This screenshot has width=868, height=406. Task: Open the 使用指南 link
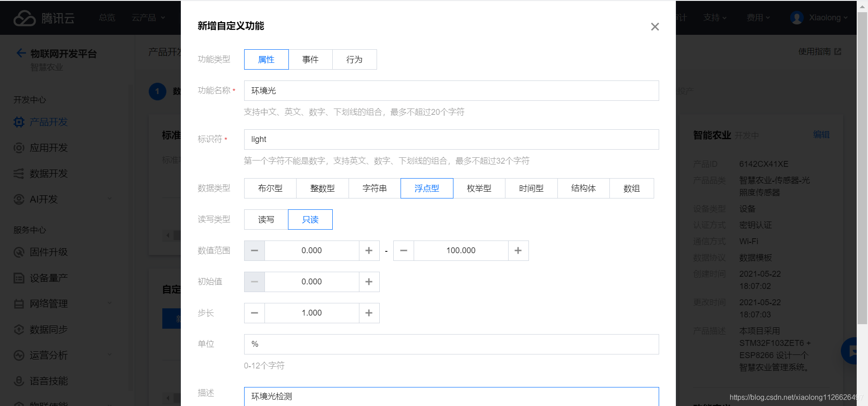820,52
